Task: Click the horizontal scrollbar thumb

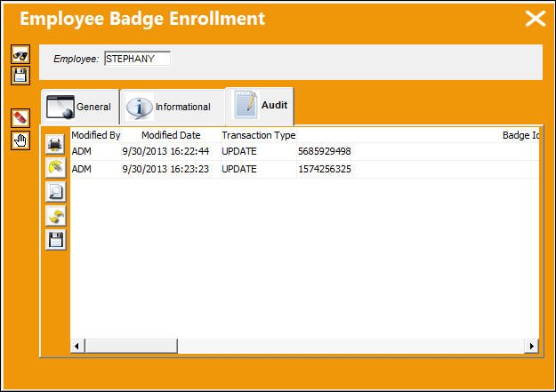Action: coord(131,346)
